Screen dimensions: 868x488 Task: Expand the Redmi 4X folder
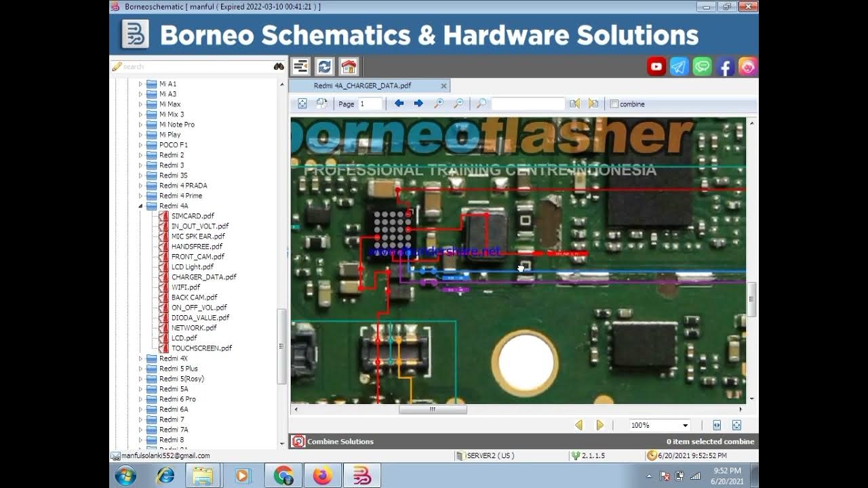click(x=141, y=359)
